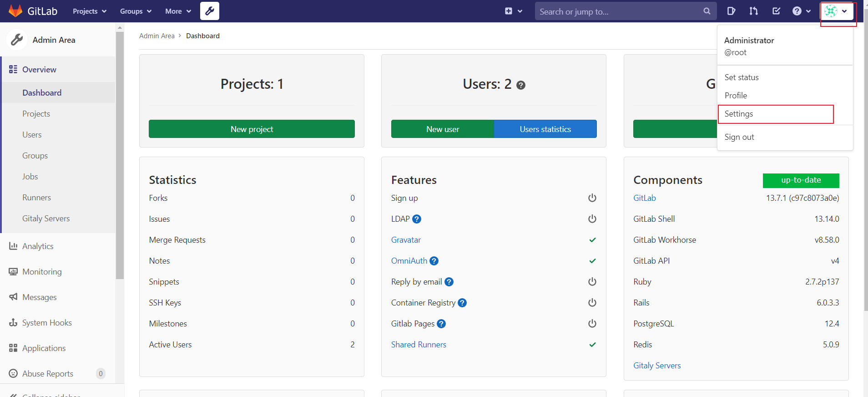The image size is (868, 397).
Task: Click the new item plus icon
Action: tap(509, 11)
